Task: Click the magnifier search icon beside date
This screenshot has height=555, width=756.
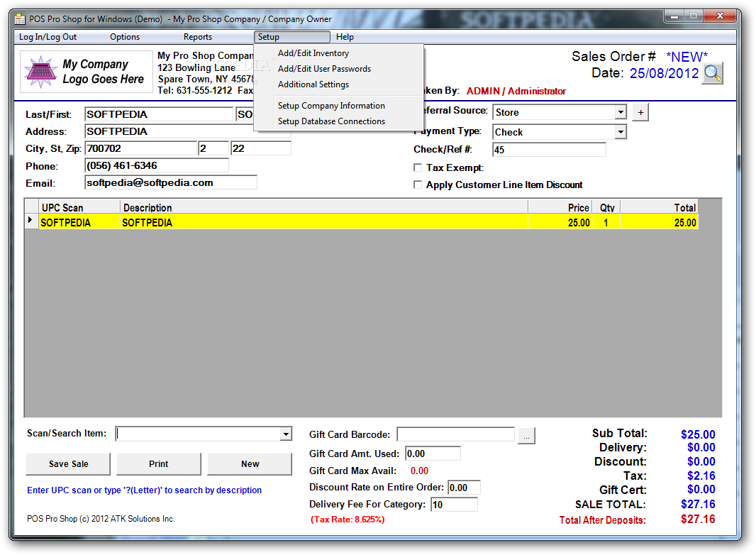Action: pyautogui.click(x=712, y=73)
